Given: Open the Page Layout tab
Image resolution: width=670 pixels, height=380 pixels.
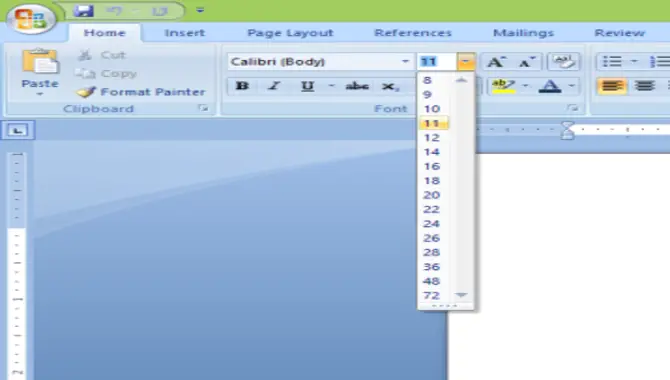Looking at the screenshot, I should (290, 33).
